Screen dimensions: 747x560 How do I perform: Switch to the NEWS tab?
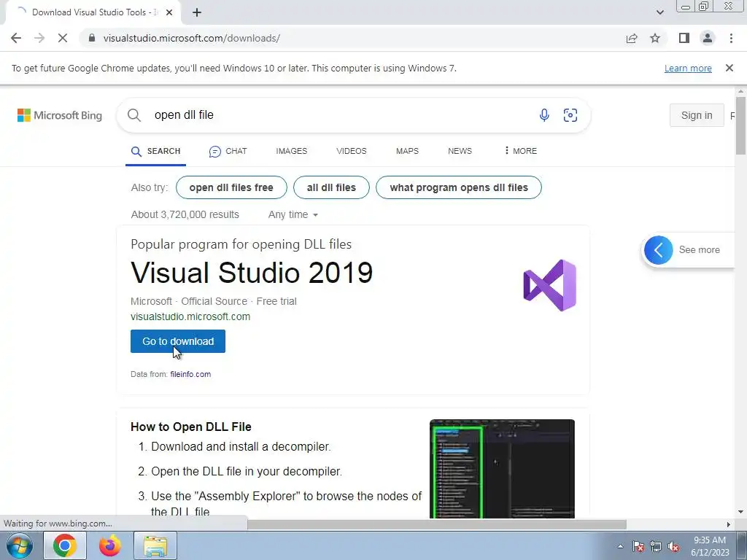pyautogui.click(x=460, y=151)
